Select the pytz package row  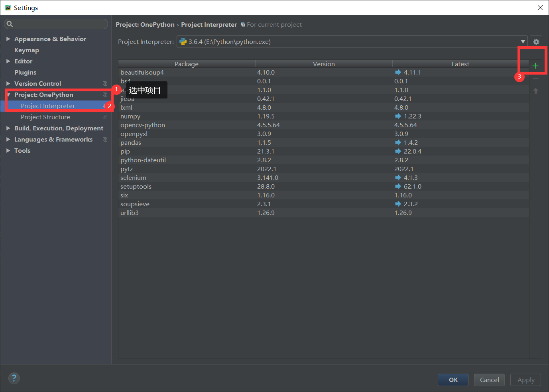click(323, 169)
